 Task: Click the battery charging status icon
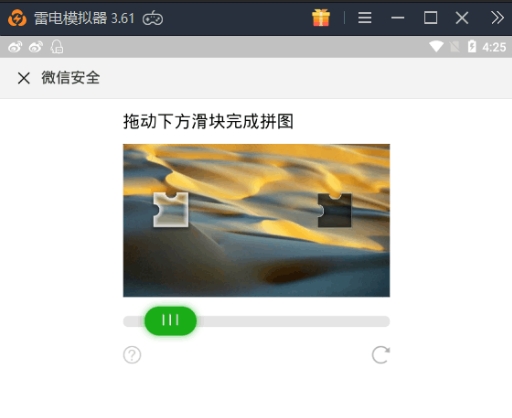(x=472, y=47)
